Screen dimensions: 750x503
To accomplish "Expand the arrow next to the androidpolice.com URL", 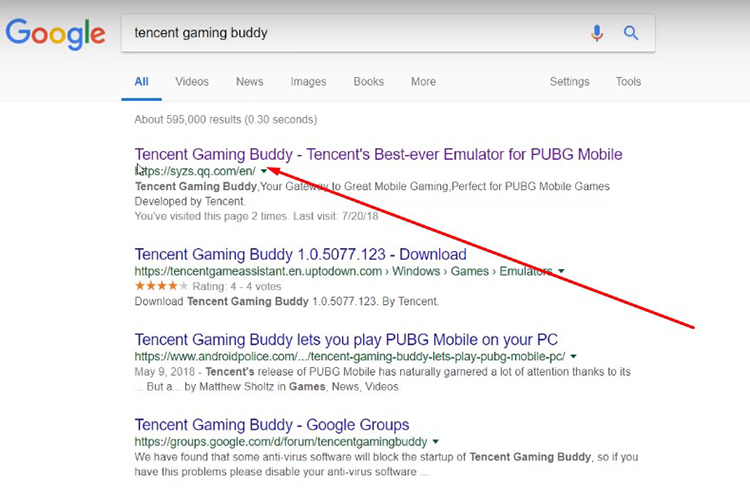I will point(574,356).
